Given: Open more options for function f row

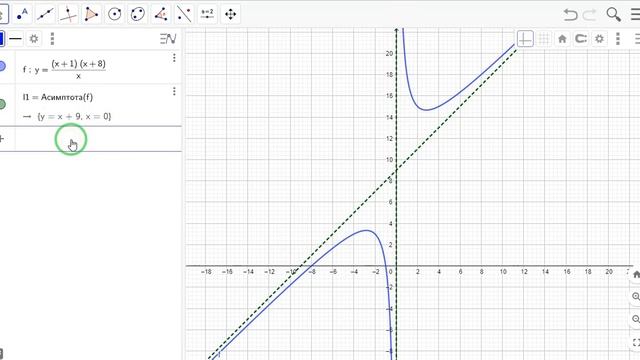Looking at the screenshot, I should point(174,58).
